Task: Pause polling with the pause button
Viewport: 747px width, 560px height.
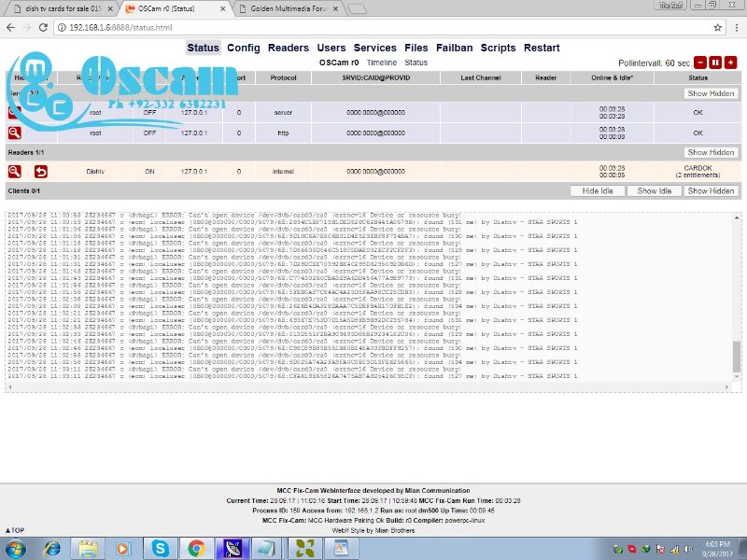Action: point(715,63)
